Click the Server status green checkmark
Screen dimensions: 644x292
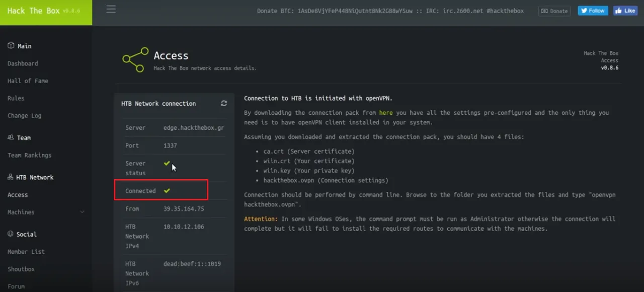167,164
